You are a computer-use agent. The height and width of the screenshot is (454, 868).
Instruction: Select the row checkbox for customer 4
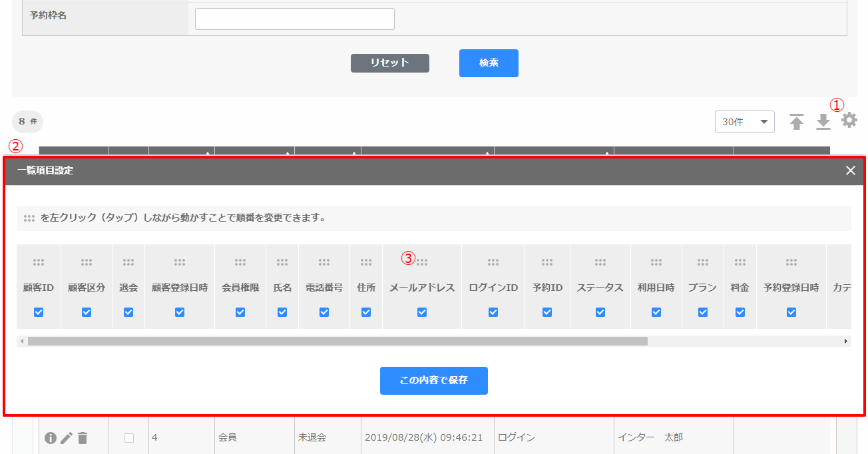[129, 437]
